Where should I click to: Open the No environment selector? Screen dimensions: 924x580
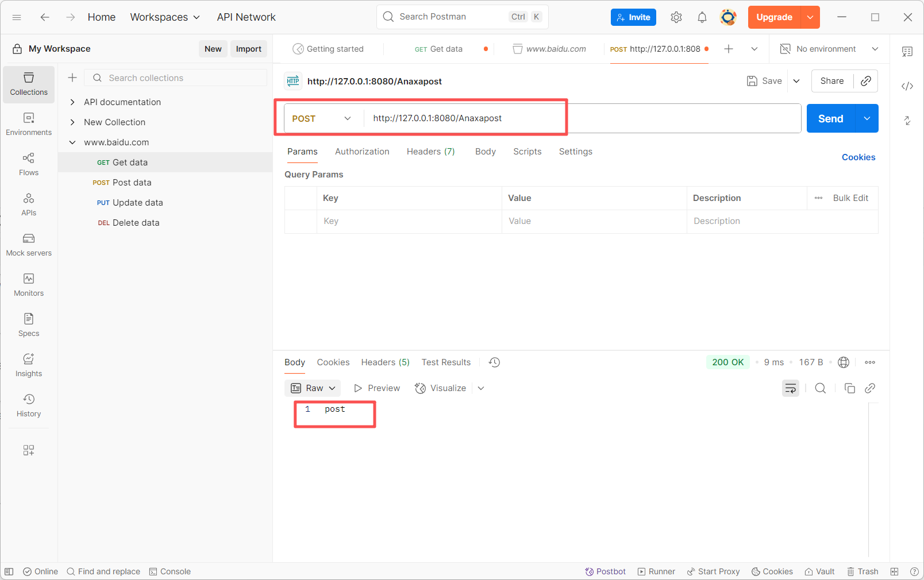(x=829, y=49)
